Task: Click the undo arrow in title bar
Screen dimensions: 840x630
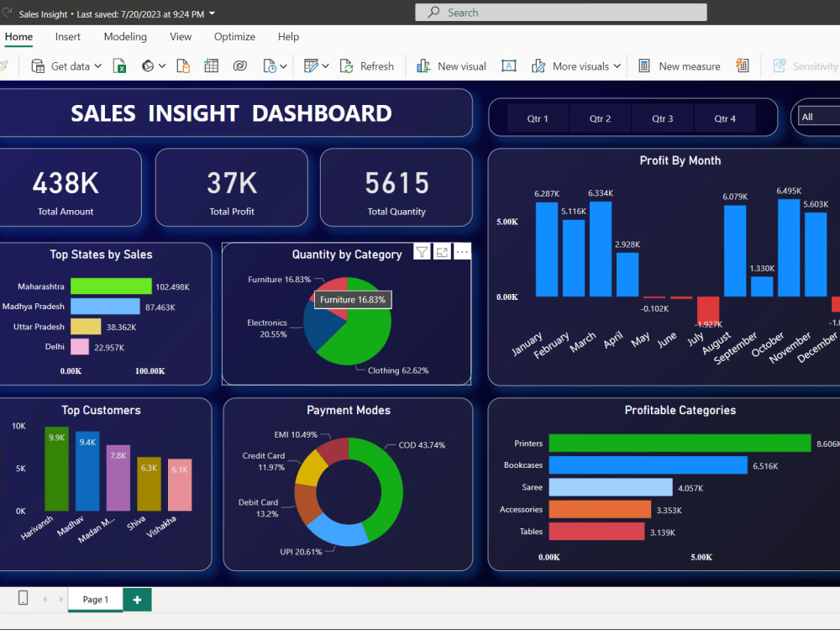Action: [x=7, y=13]
